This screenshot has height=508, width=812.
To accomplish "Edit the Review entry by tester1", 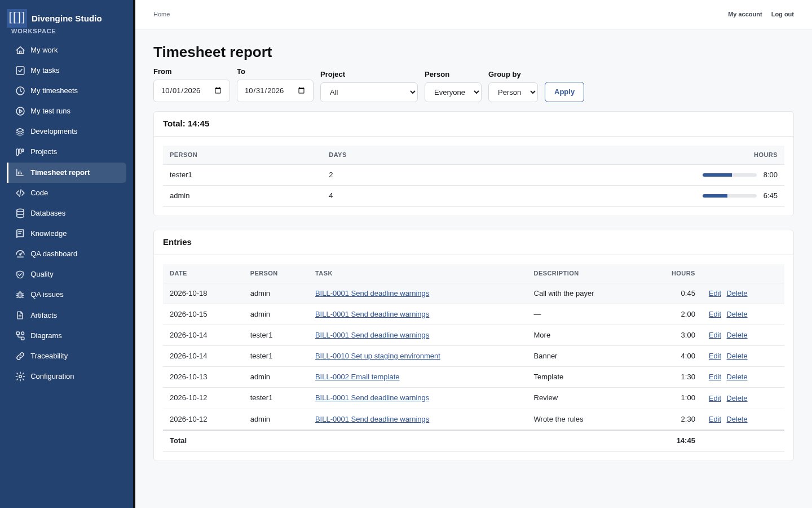I will 715,398.
